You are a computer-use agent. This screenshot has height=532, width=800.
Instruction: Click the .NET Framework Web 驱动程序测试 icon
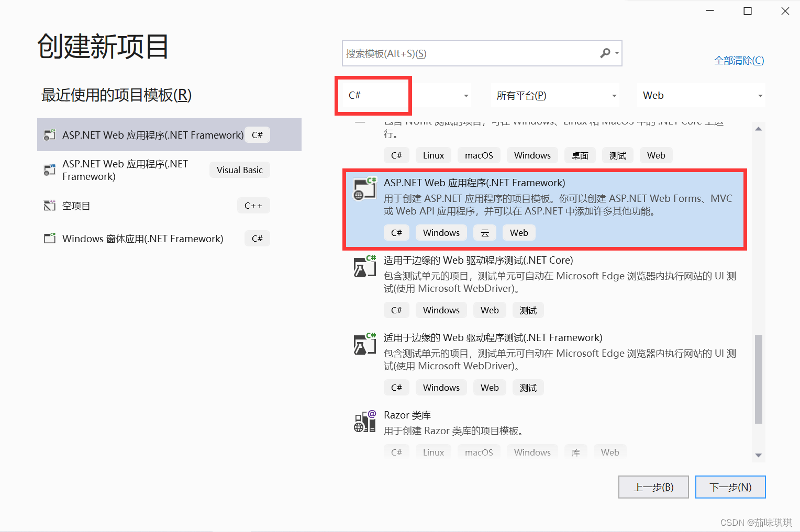tap(365, 344)
